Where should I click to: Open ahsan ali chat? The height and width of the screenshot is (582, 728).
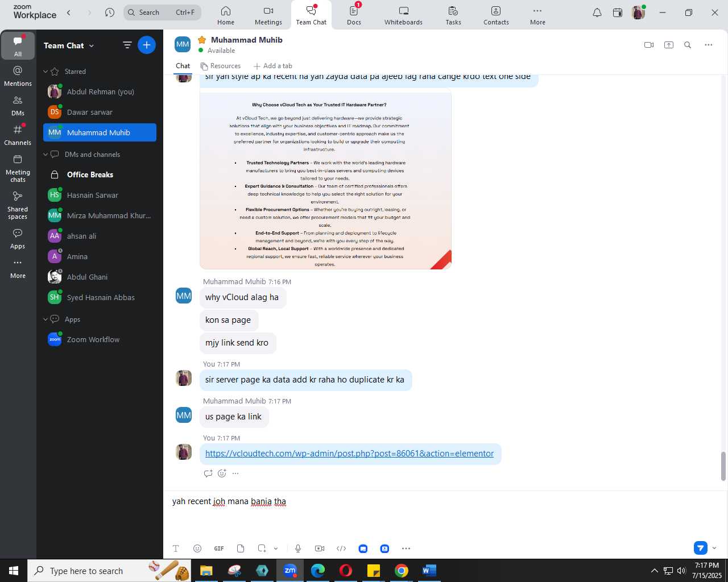coord(100,236)
